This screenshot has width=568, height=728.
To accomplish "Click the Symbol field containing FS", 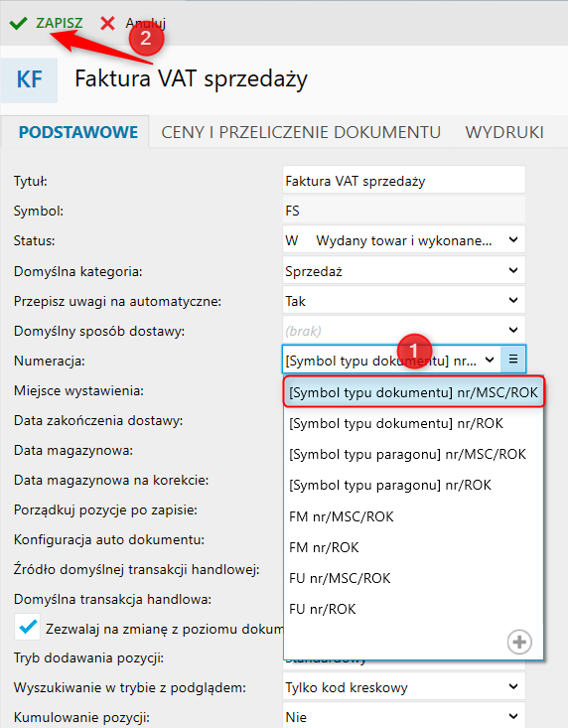I will point(404,211).
